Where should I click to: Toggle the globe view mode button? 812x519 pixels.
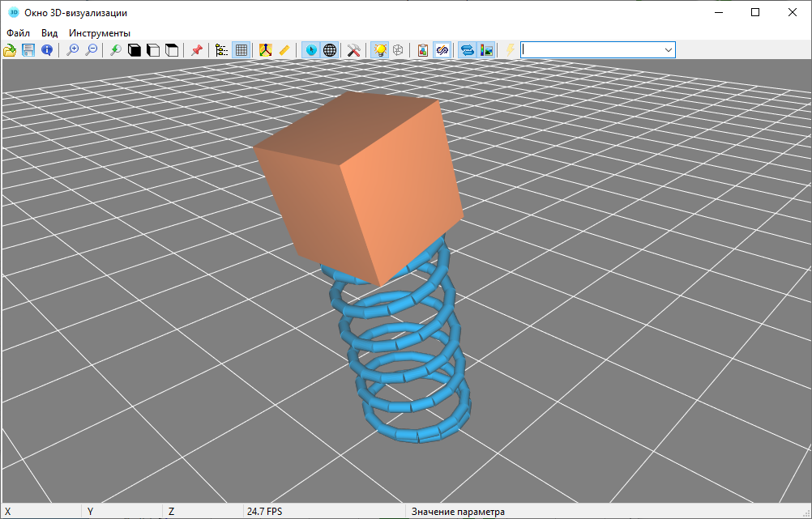pos(330,50)
